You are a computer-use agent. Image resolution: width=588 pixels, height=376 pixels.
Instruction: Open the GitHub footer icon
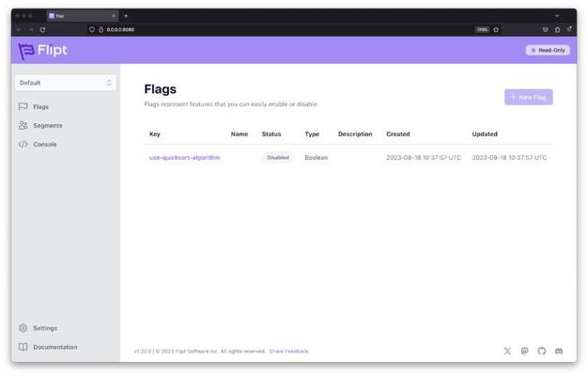541,351
